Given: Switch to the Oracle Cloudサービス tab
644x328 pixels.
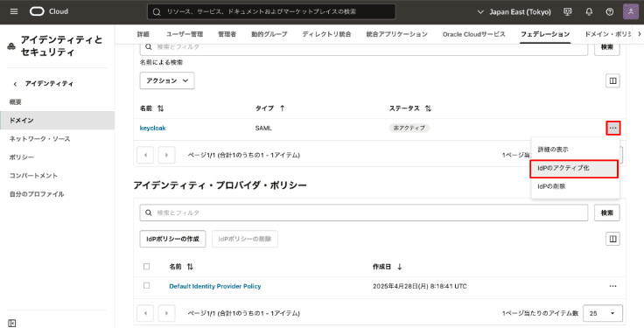Looking at the screenshot, I should (x=474, y=34).
